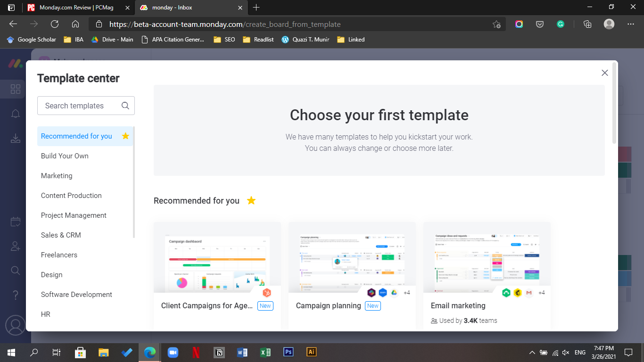This screenshot has height=362, width=644.
Task: Open the help question mark icon
Action: tap(15, 295)
